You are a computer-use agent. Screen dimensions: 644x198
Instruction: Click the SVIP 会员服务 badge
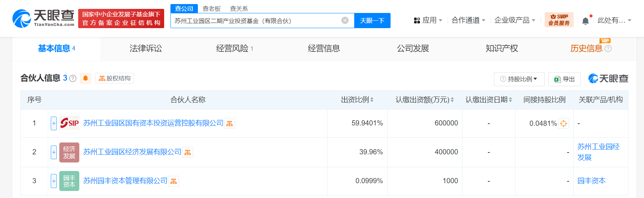[559, 20]
